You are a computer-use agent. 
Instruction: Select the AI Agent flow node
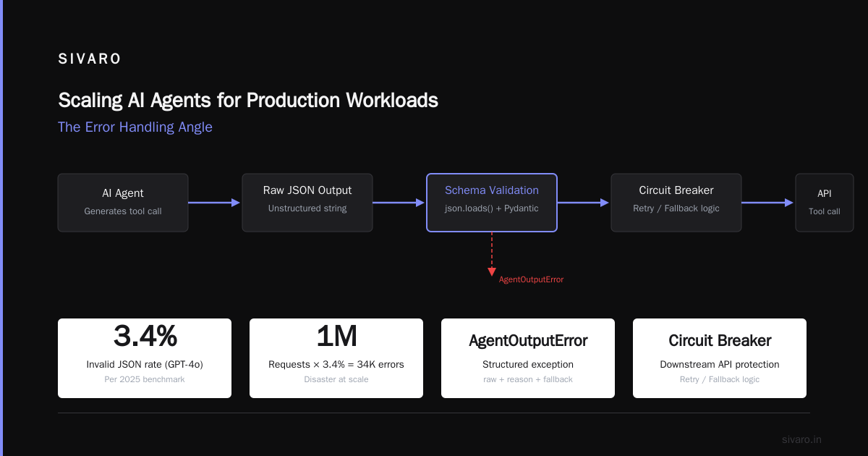[x=123, y=203]
